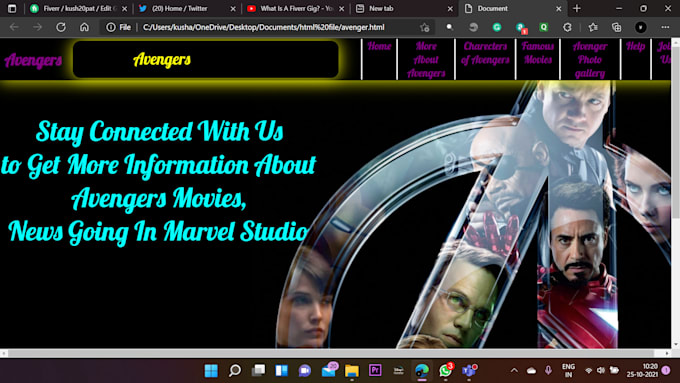Open Task View on the taskbar
The width and height of the screenshot is (680, 383).
[258, 370]
